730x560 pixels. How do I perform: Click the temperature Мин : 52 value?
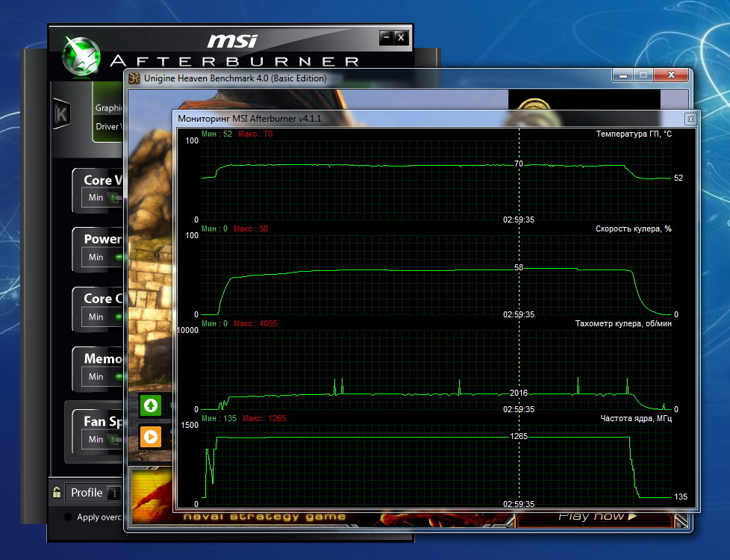pyautogui.click(x=216, y=134)
